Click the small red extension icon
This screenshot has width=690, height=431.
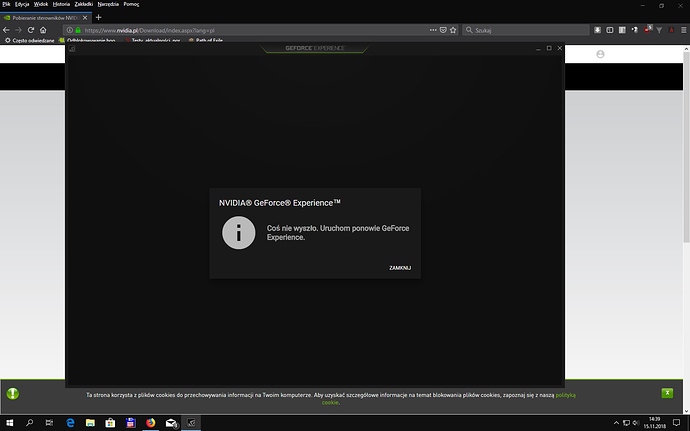(x=671, y=30)
